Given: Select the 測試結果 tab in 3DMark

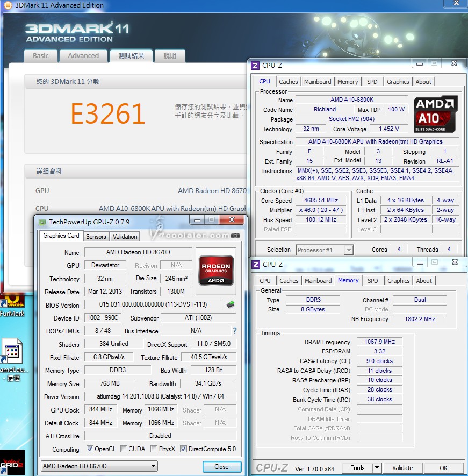Looking at the screenshot, I should pyautogui.click(x=131, y=56).
